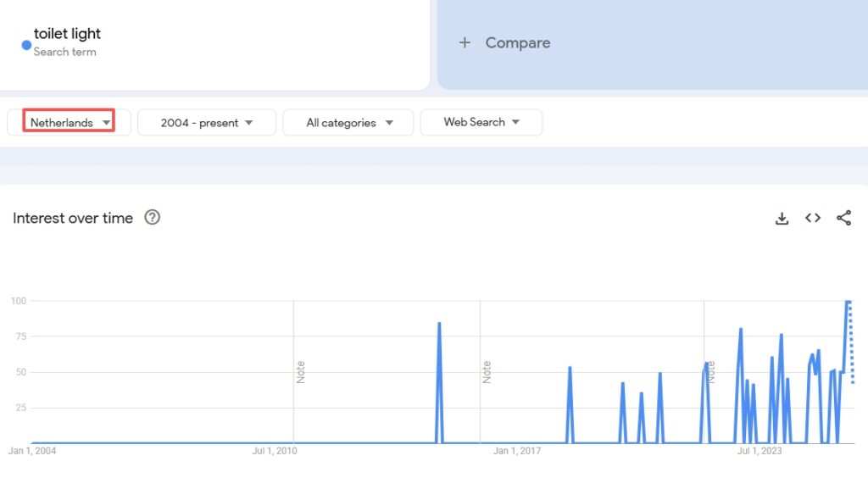Open the first Note marker near Jul 2010
The width and height of the screenshot is (868, 478).
tap(300, 372)
